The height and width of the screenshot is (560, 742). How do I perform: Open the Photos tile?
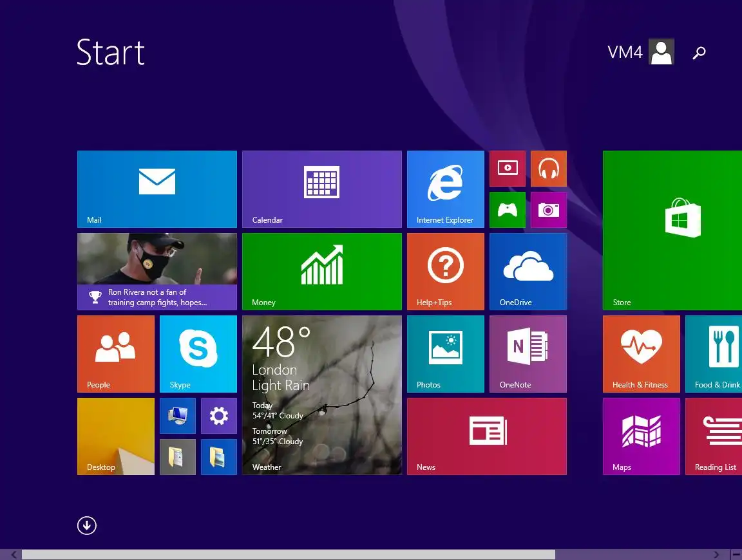(445, 354)
